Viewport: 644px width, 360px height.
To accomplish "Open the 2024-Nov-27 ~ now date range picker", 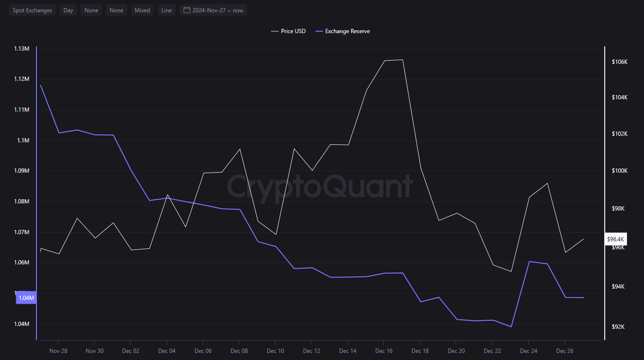I will (x=213, y=10).
